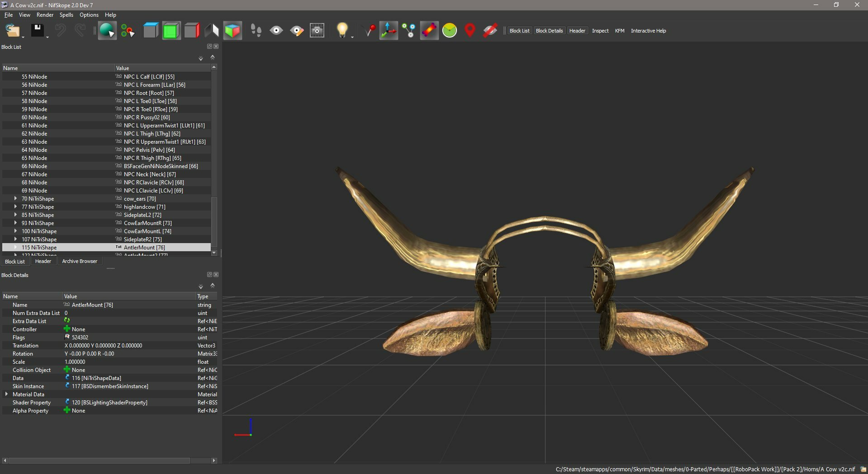Click the flag icon beside value 524302

point(67,337)
